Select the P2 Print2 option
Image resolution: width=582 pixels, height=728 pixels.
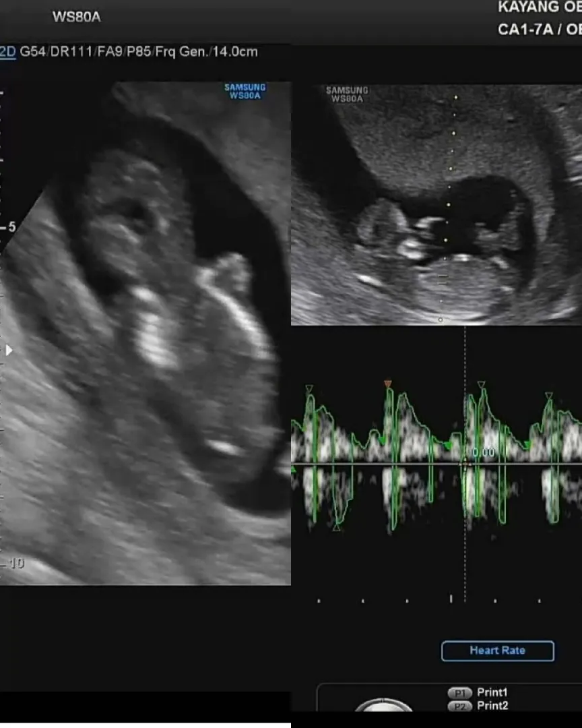coord(478,706)
